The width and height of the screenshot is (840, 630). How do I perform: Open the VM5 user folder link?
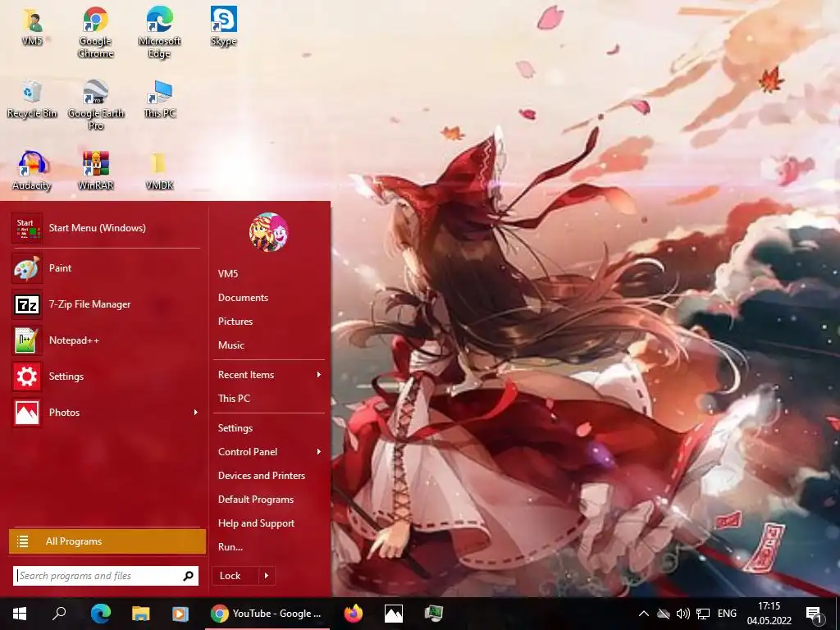228,274
